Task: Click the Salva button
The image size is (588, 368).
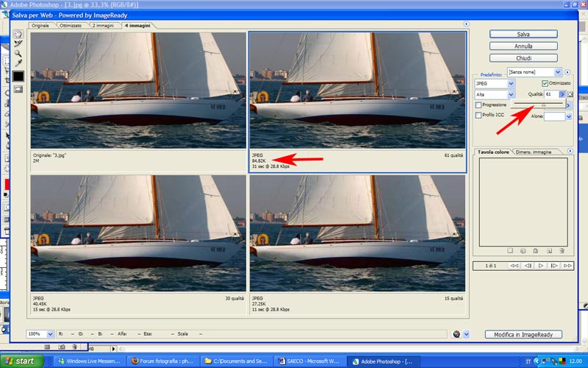Action: (x=523, y=34)
